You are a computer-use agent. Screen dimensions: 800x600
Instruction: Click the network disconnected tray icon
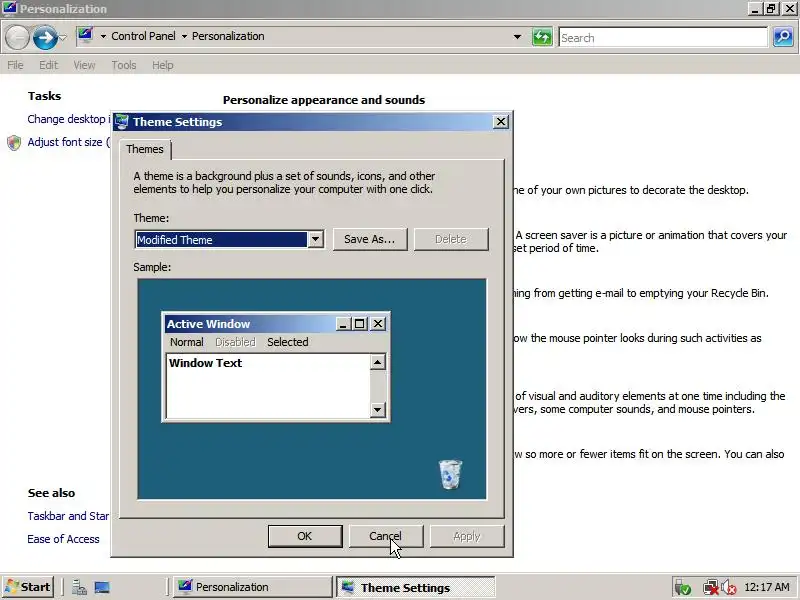point(710,587)
